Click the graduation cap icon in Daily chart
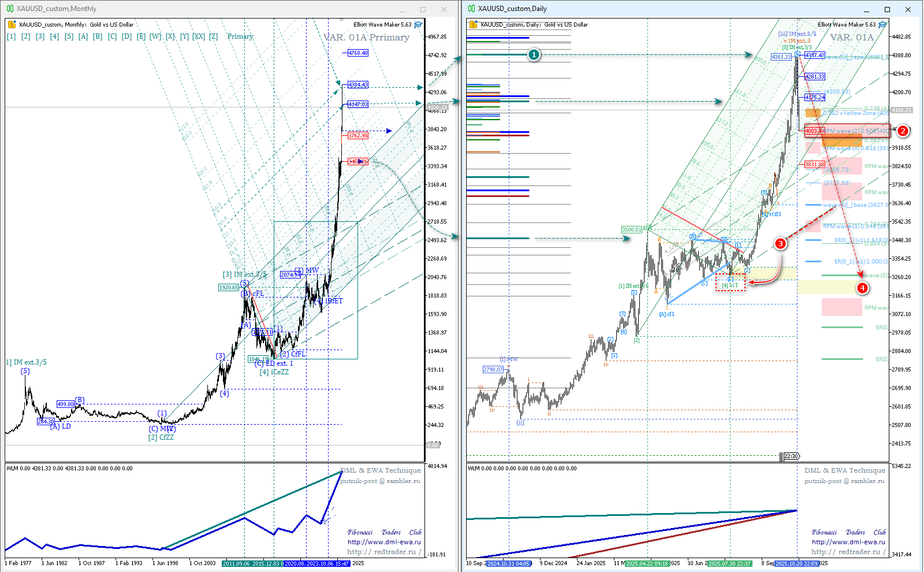 (x=882, y=24)
